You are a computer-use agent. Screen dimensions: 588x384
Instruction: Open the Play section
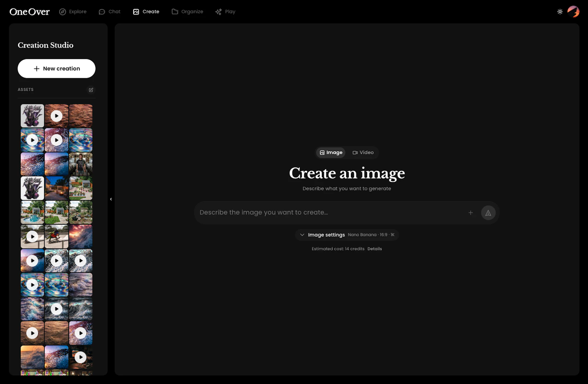pos(225,12)
